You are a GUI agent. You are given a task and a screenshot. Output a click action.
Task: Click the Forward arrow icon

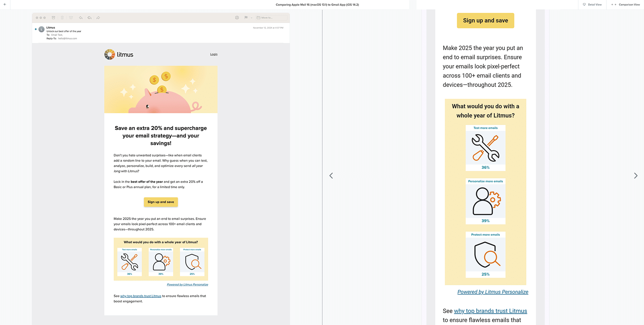tap(98, 18)
